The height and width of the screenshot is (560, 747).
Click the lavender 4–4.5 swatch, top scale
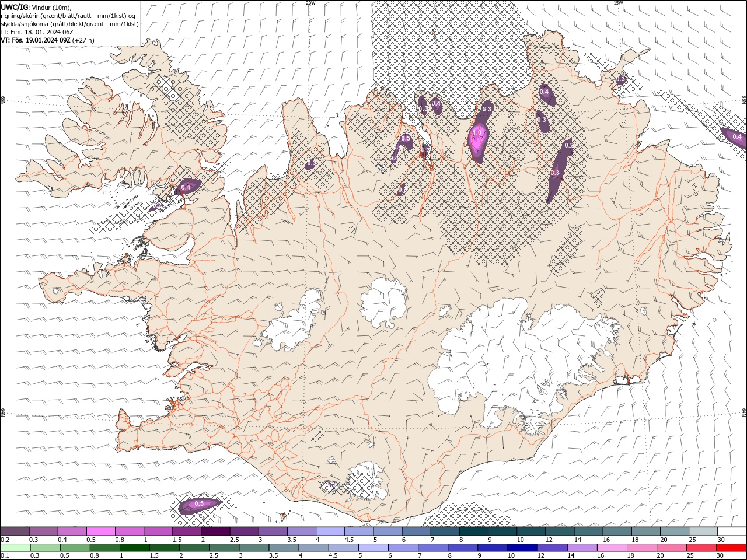pos(330,531)
